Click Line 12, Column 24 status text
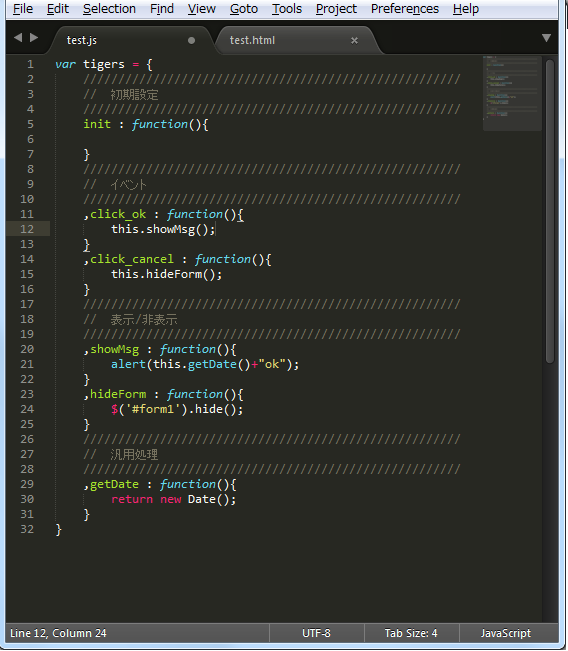Image resolution: width=568 pixels, height=651 pixels. coord(58,633)
